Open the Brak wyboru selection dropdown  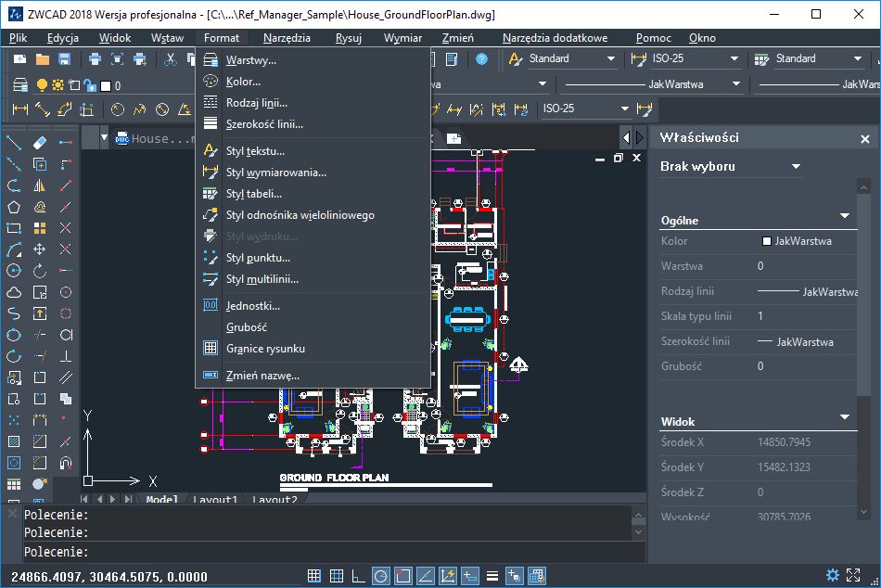tap(796, 166)
